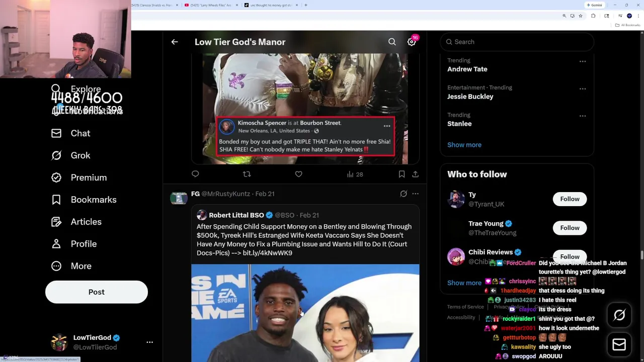Open more options for Jessie Buckley trend

point(583,88)
